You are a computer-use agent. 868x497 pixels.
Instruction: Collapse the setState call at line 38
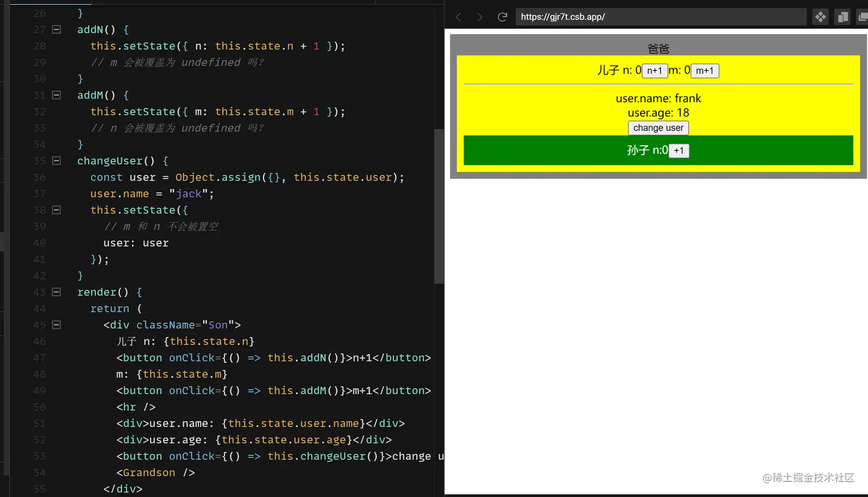(56, 210)
